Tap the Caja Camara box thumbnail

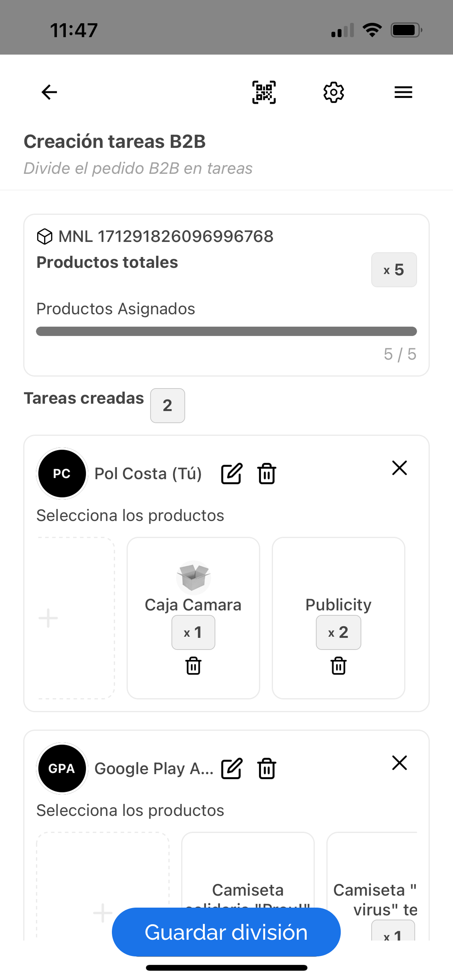[193, 577]
